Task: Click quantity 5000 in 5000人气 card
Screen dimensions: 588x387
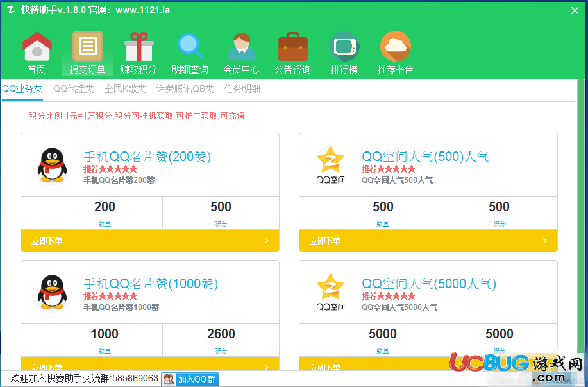Action: pos(383,334)
